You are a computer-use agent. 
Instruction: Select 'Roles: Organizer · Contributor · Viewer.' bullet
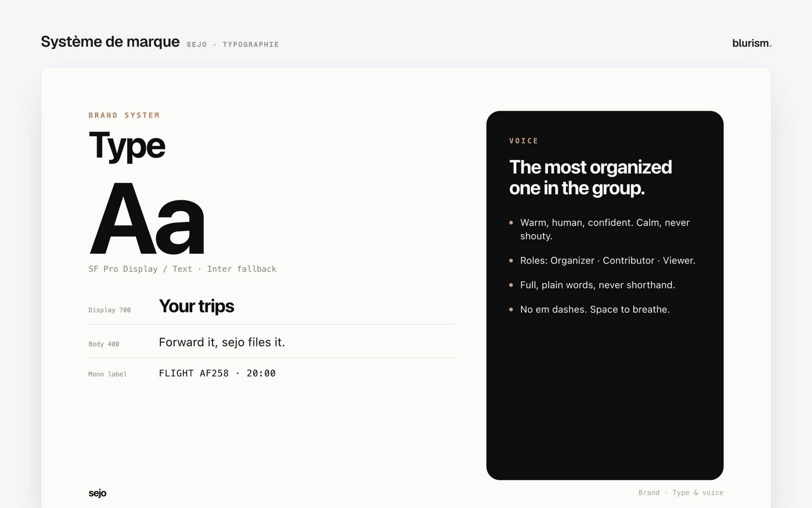coord(608,260)
